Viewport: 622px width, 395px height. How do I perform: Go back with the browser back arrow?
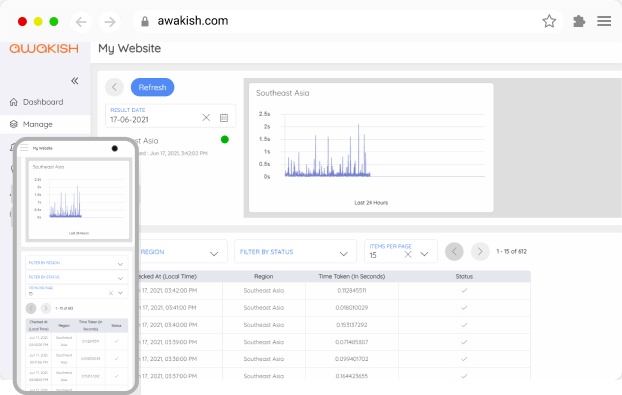(81, 22)
